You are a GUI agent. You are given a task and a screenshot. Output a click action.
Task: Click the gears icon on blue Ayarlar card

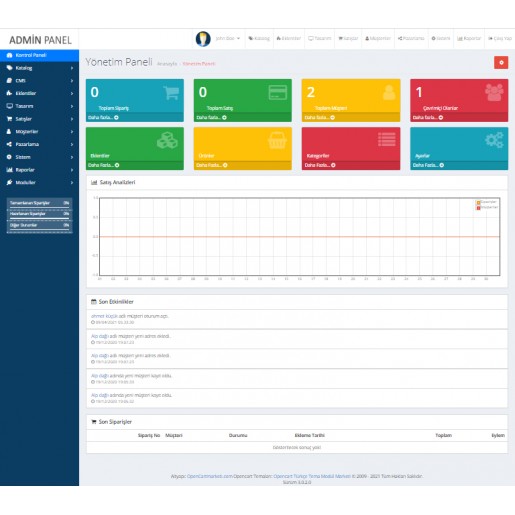click(x=494, y=140)
